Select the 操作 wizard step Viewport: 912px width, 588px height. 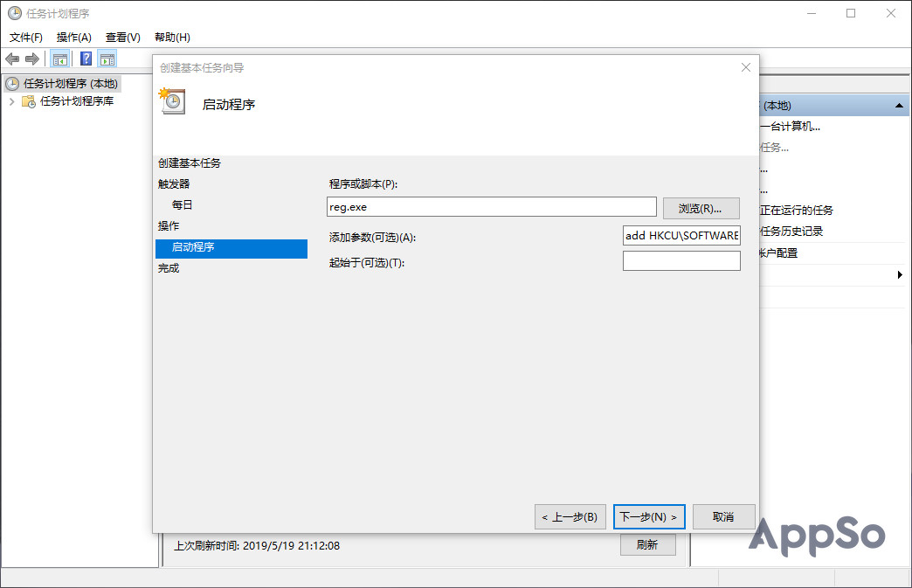tap(169, 226)
